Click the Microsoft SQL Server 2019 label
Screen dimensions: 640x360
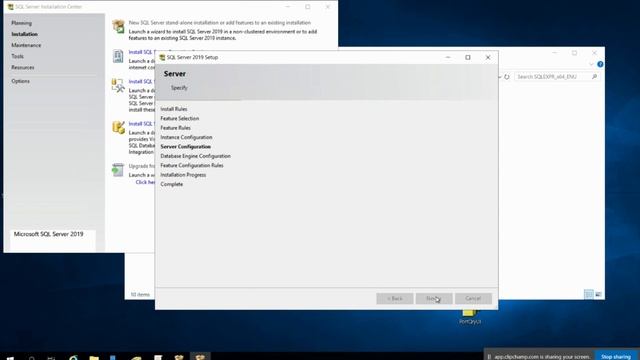[49, 234]
